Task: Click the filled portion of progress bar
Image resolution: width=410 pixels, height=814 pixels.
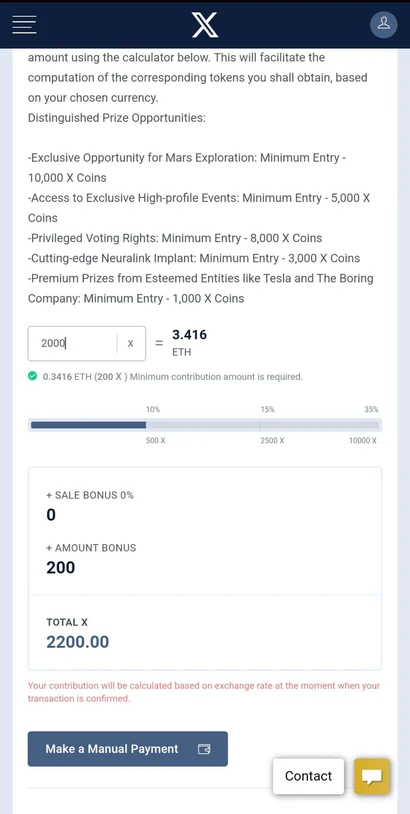Action: click(88, 425)
